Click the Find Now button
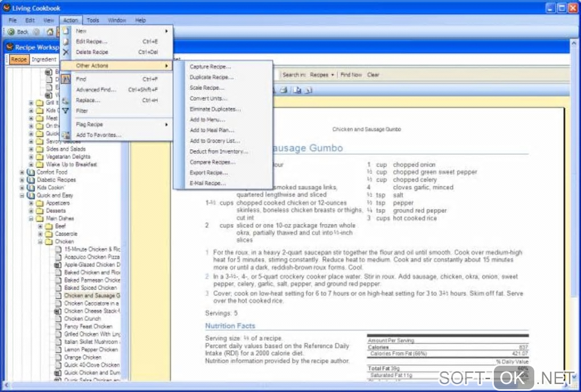This screenshot has height=392, width=581. pyautogui.click(x=351, y=75)
